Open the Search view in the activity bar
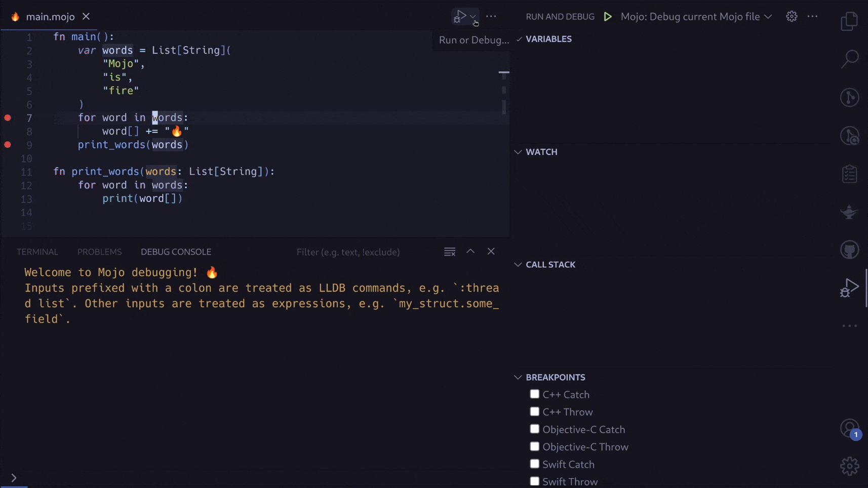 [x=850, y=58]
